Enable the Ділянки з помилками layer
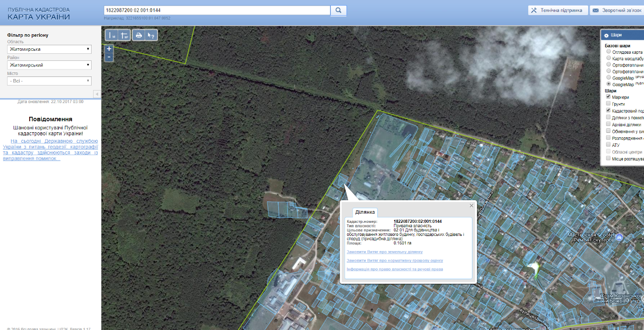The height and width of the screenshot is (330, 644). 609,117
